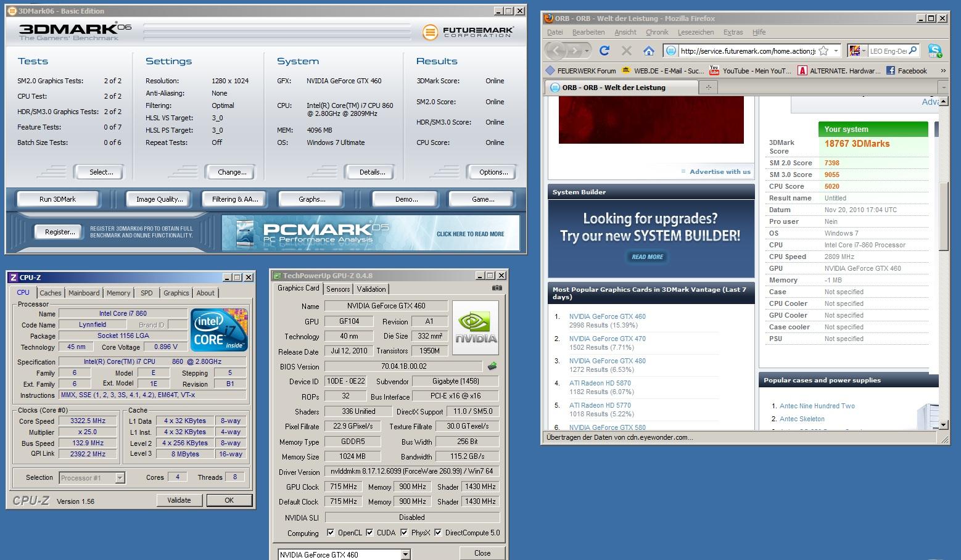Click Firefox page vertical scrollbar
Viewport: 961px width, 560px height.
[x=944, y=263]
